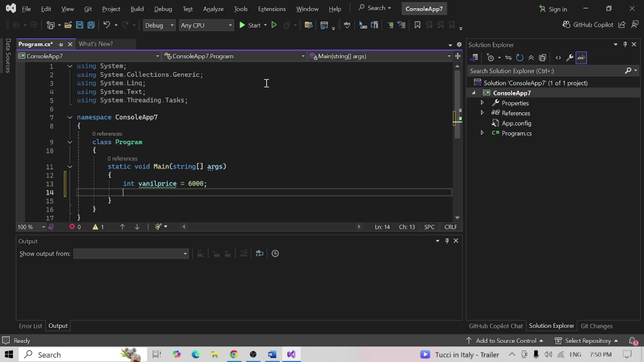This screenshot has width=644, height=362.
Task: Toggle word wrap in the Output window
Action: tap(259, 253)
